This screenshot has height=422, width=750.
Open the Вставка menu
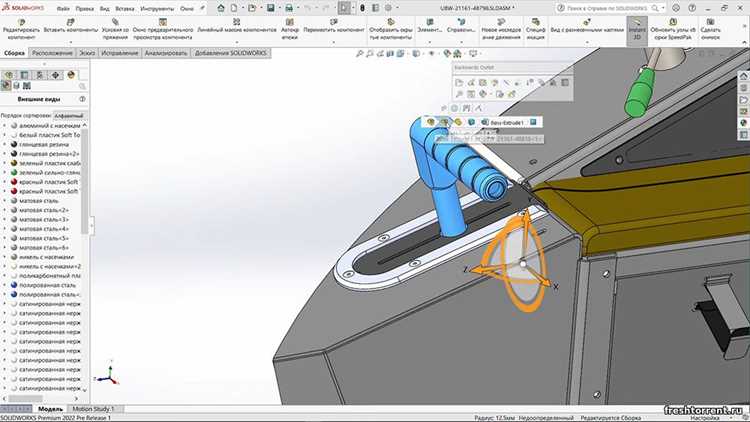click(124, 9)
